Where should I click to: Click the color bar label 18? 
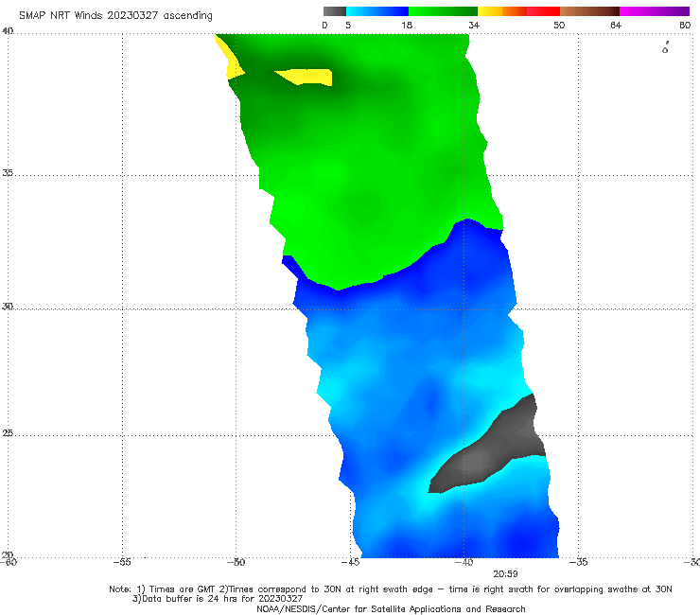coord(407,26)
